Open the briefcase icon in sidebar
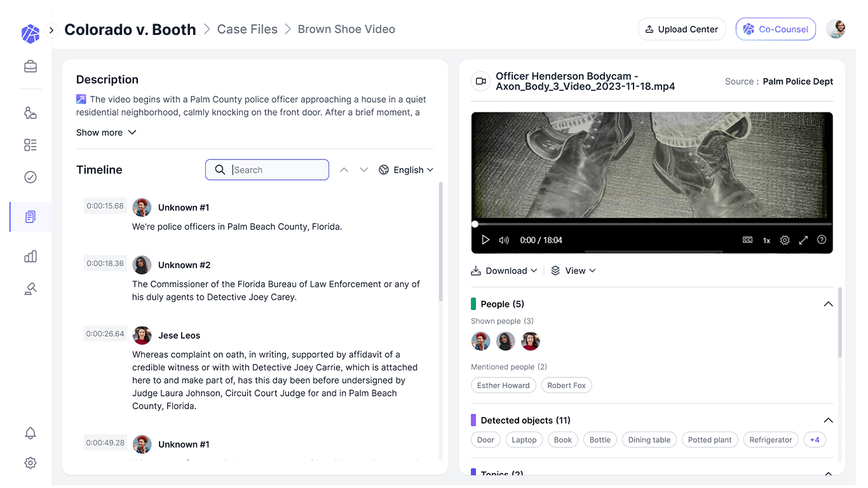Screen dimensions: 868x488 pos(31,67)
